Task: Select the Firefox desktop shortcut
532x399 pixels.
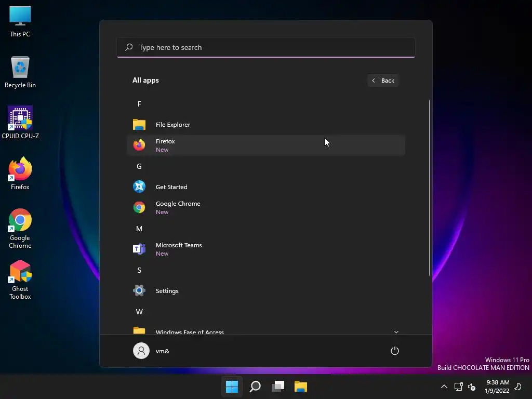Action: click(x=20, y=174)
